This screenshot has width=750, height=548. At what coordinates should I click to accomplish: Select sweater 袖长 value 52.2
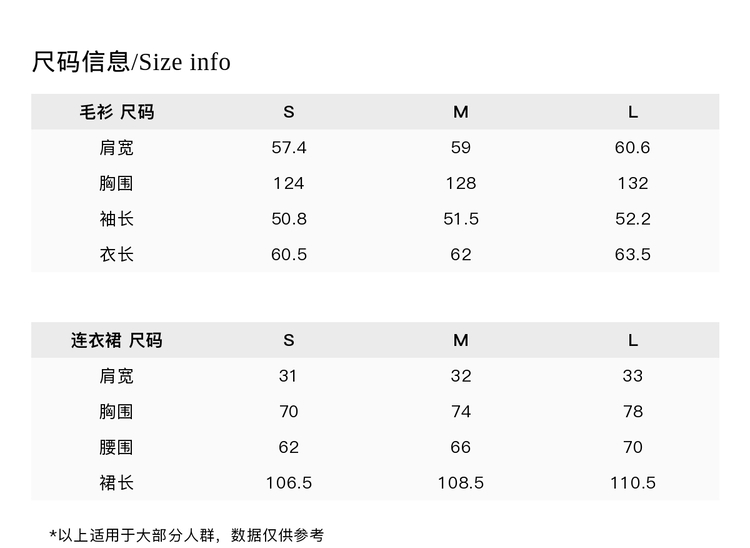633,219
